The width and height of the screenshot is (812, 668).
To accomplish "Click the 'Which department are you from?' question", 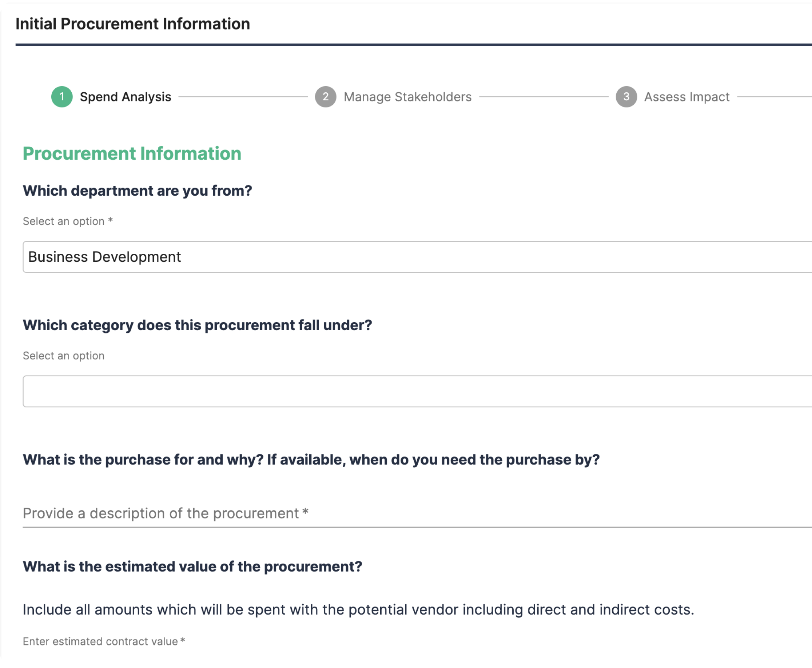I will tap(138, 191).
